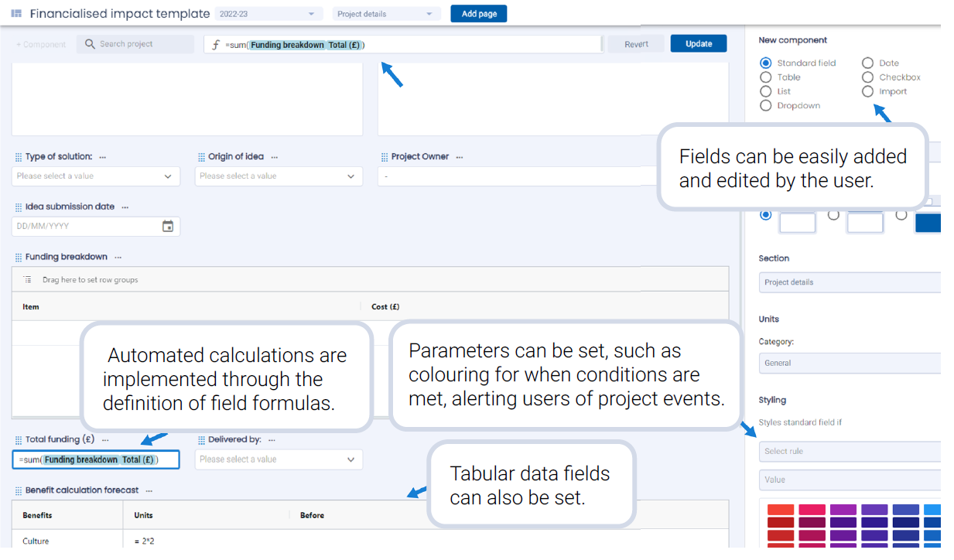Choose the Dropdown component radio option
954x560 pixels.
(x=766, y=106)
